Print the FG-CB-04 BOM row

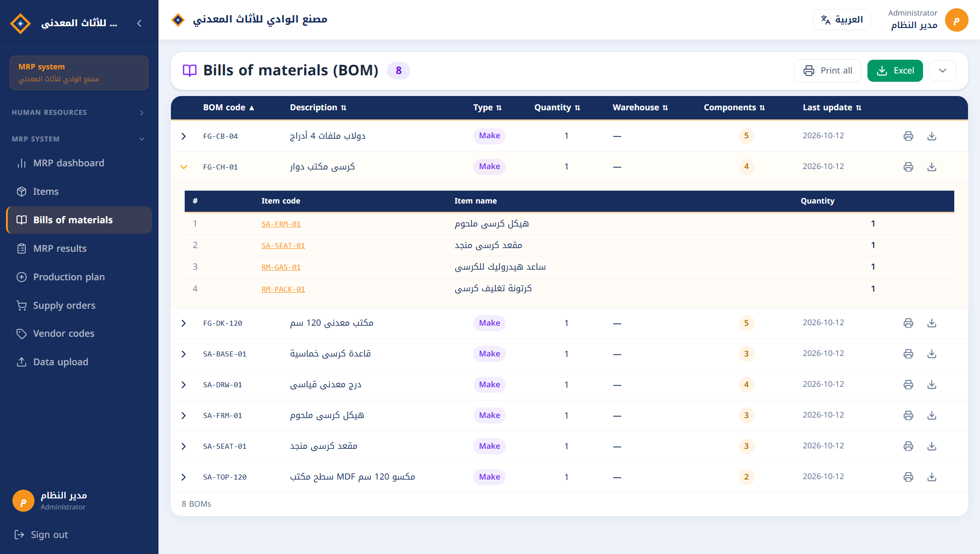[908, 136]
